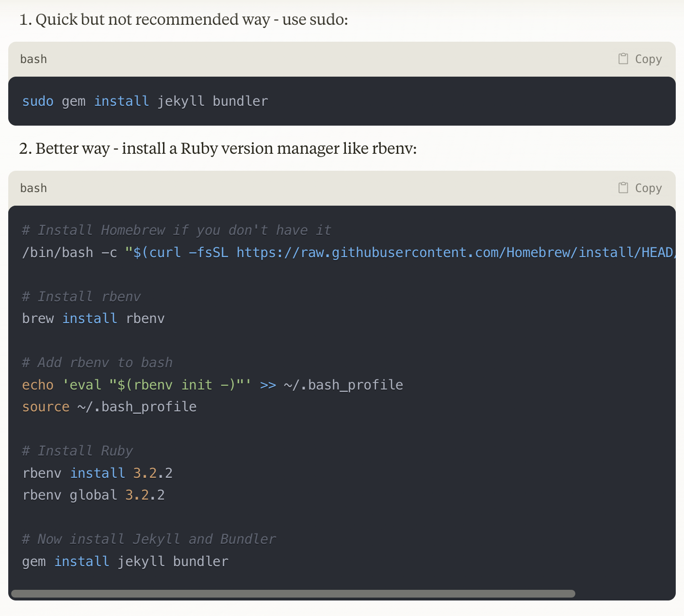Click the 'brew install rbenv' line
Screen dimensions: 684x616
point(93,318)
